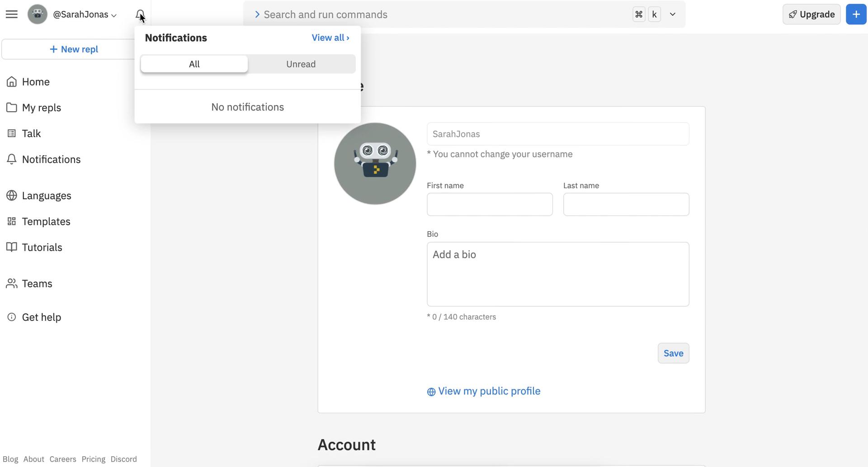
Task: Click the First name input field
Action: coord(489,205)
